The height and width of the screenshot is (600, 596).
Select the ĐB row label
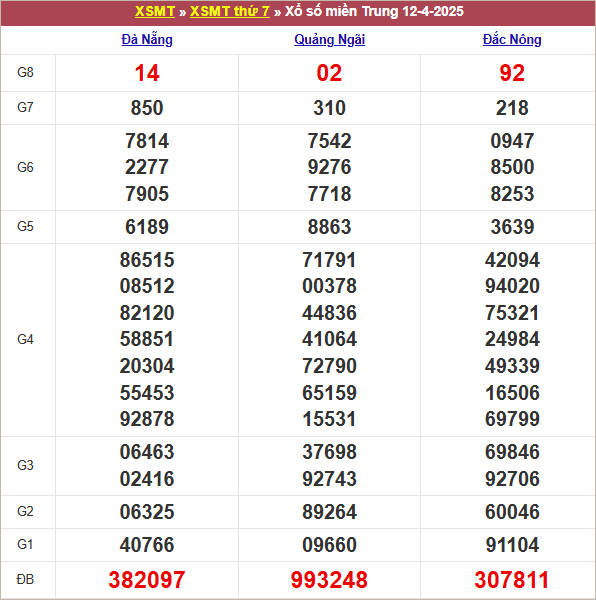coord(25,579)
